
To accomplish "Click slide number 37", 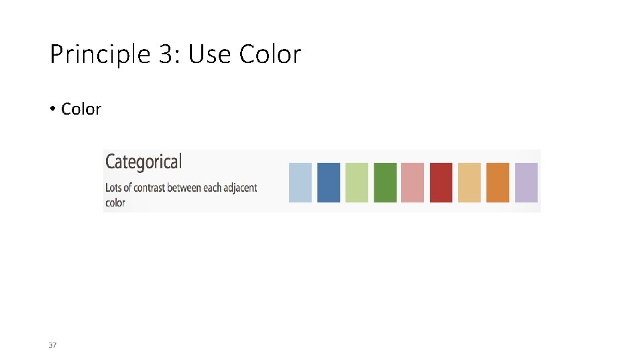I will [52, 345].
